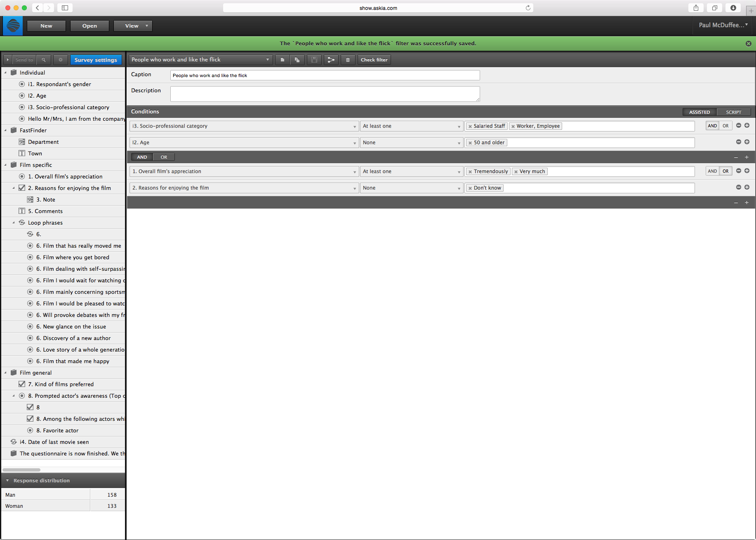
Task: Click the Check filter button
Action: click(x=374, y=60)
